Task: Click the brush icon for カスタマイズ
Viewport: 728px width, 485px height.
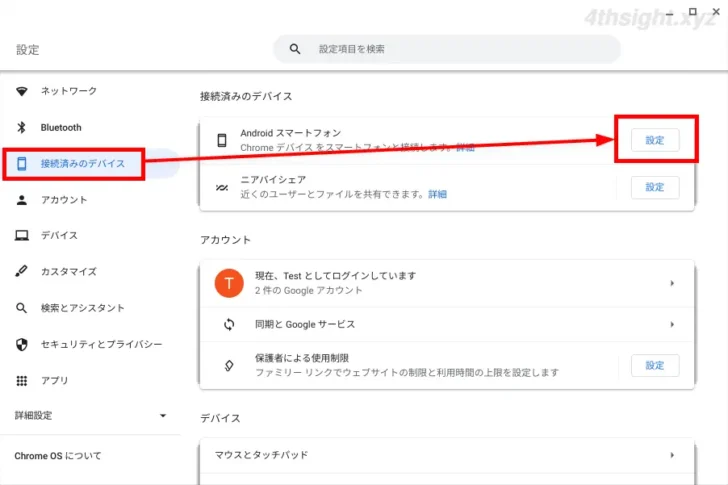Action: (21, 271)
